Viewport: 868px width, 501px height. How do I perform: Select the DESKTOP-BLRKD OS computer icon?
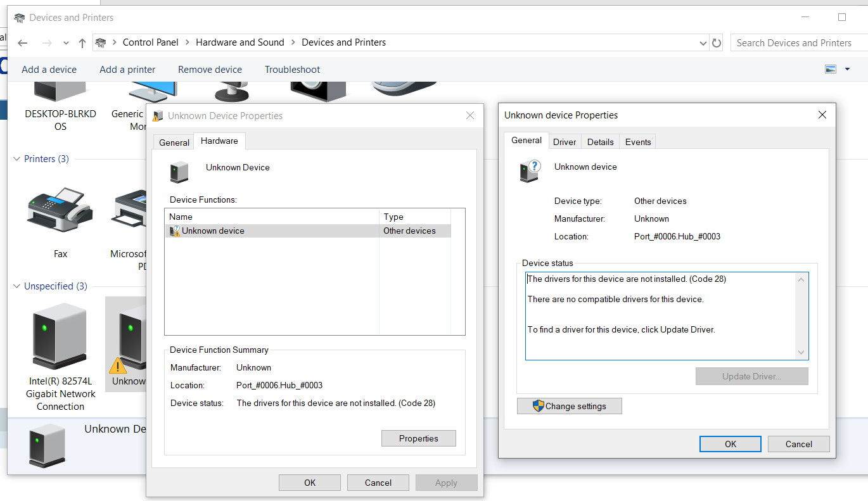click(x=60, y=95)
